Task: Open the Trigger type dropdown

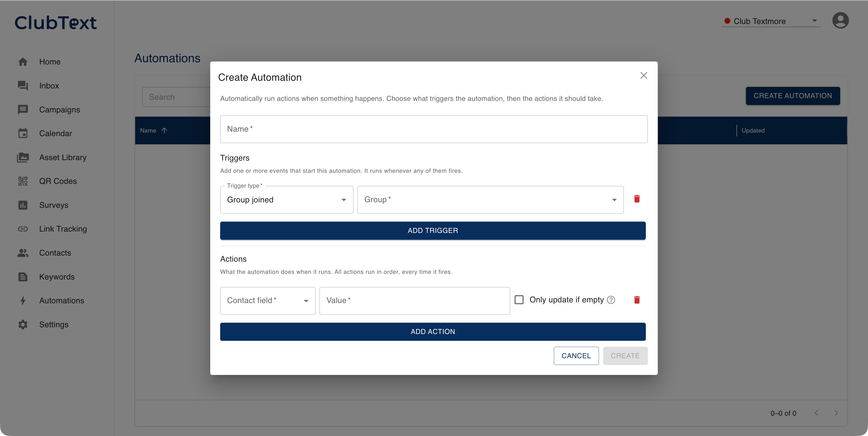Action: [x=286, y=200]
